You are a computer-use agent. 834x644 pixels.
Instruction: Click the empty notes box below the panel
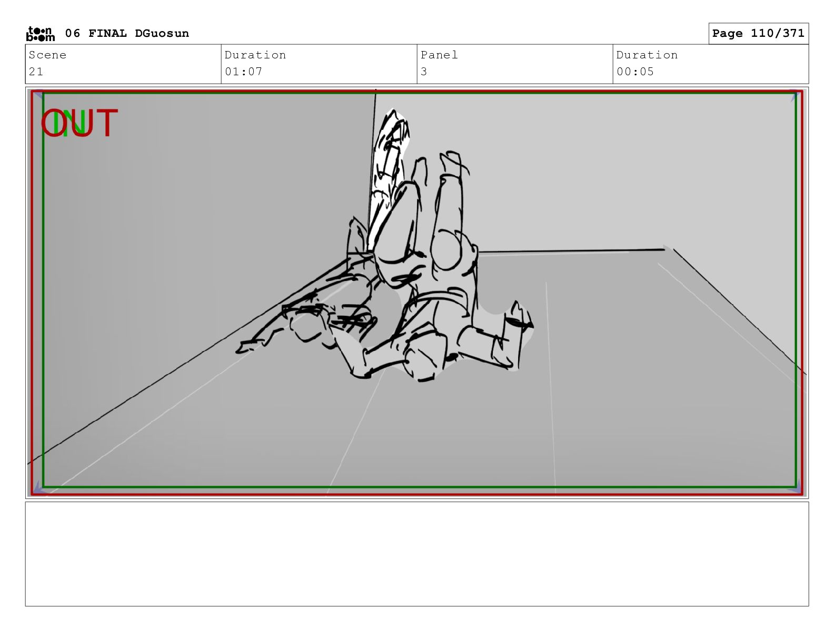pos(417,554)
